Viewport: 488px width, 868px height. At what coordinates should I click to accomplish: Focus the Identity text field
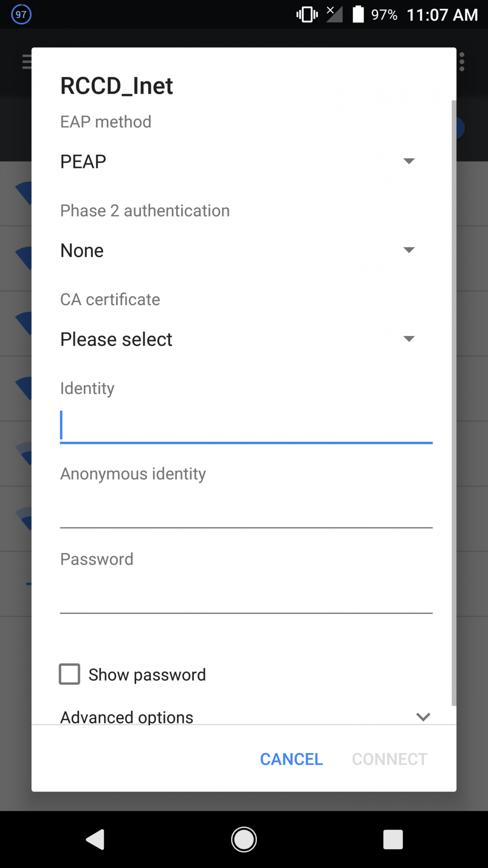point(246,425)
